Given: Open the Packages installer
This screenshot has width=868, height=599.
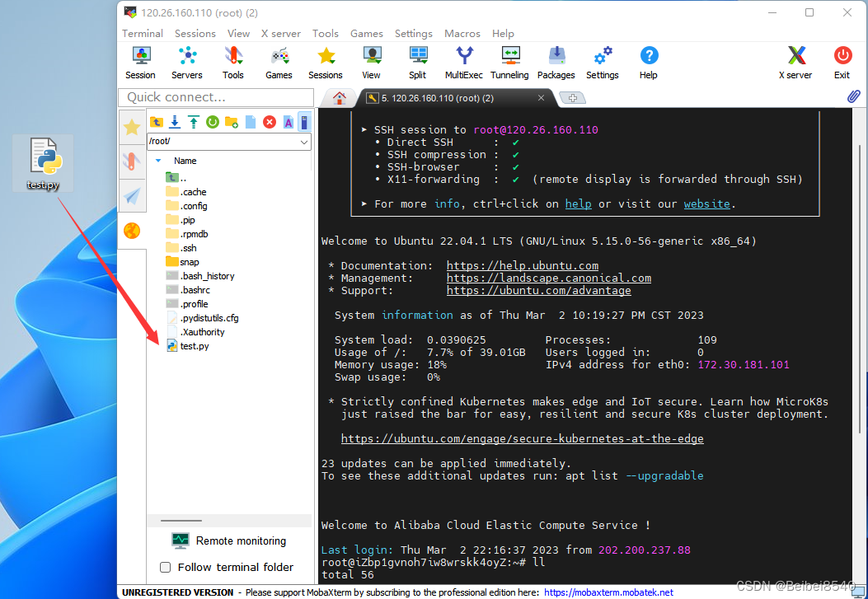Looking at the screenshot, I should (556, 63).
